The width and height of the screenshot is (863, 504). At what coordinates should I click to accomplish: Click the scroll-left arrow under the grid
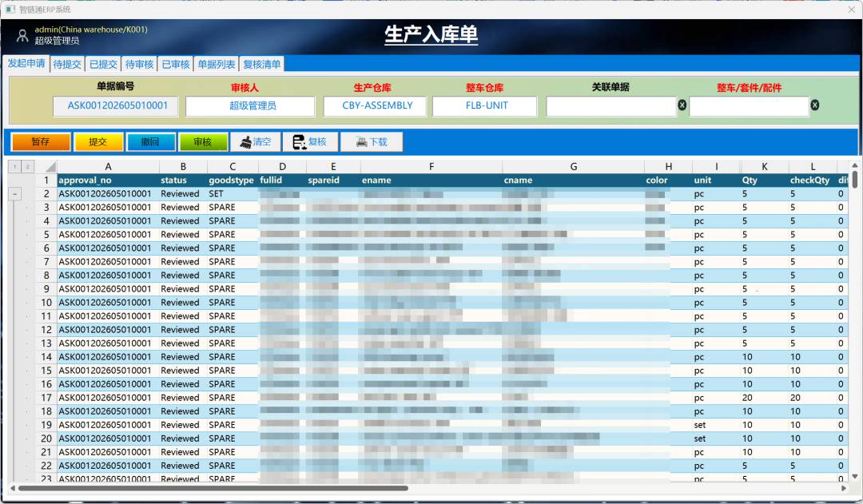[13, 488]
